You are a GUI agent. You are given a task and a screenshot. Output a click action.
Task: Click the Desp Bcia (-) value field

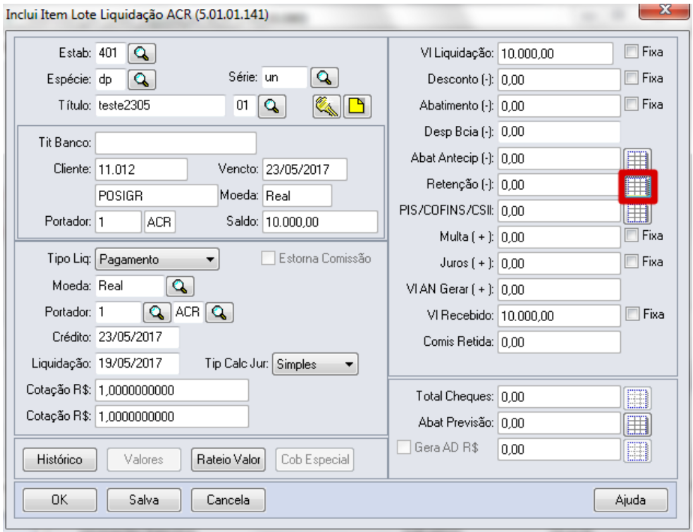(x=559, y=132)
